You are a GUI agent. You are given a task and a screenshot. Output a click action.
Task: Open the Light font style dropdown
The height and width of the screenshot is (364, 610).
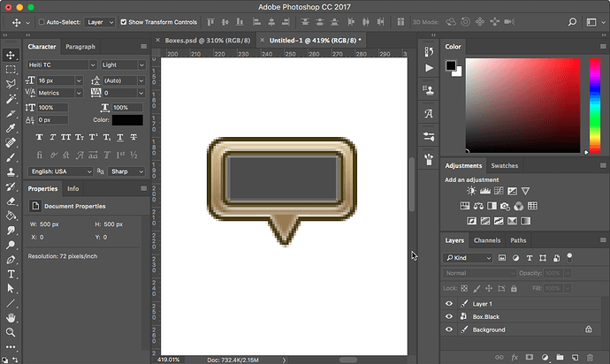121,64
